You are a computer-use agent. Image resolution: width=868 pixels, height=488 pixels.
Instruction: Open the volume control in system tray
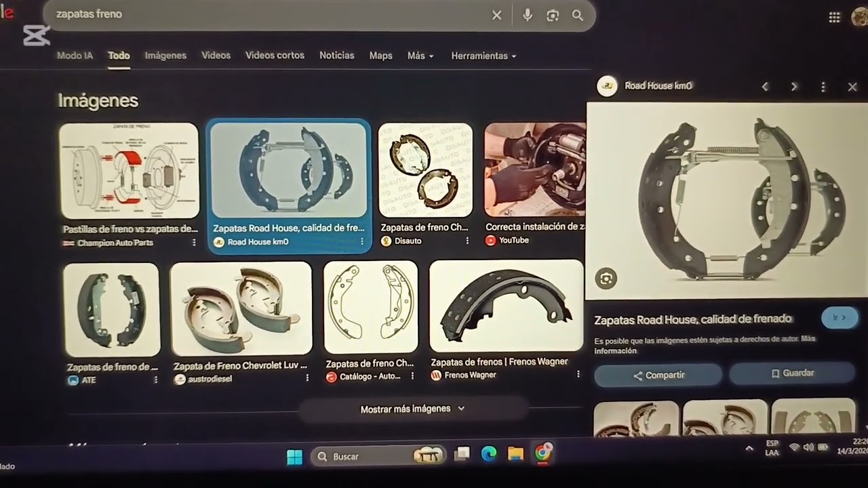coord(808,447)
